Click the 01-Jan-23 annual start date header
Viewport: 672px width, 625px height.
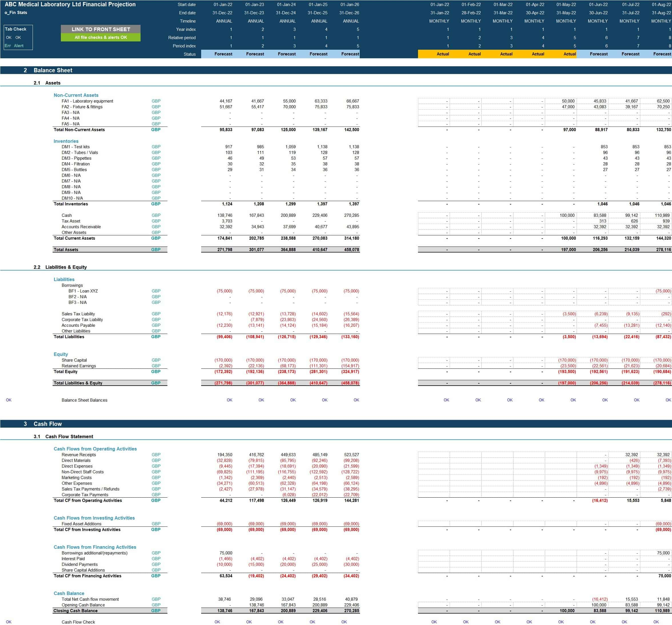pyautogui.click(x=254, y=4)
